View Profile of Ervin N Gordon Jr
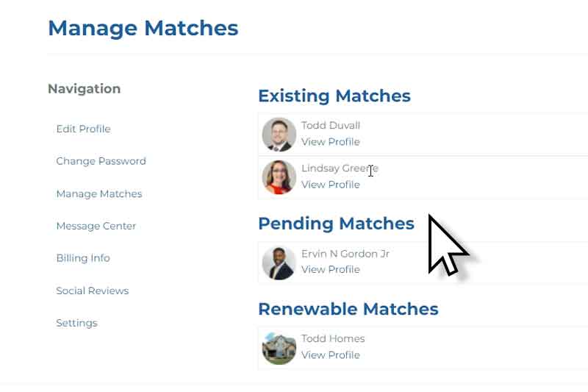 point(330,269)
